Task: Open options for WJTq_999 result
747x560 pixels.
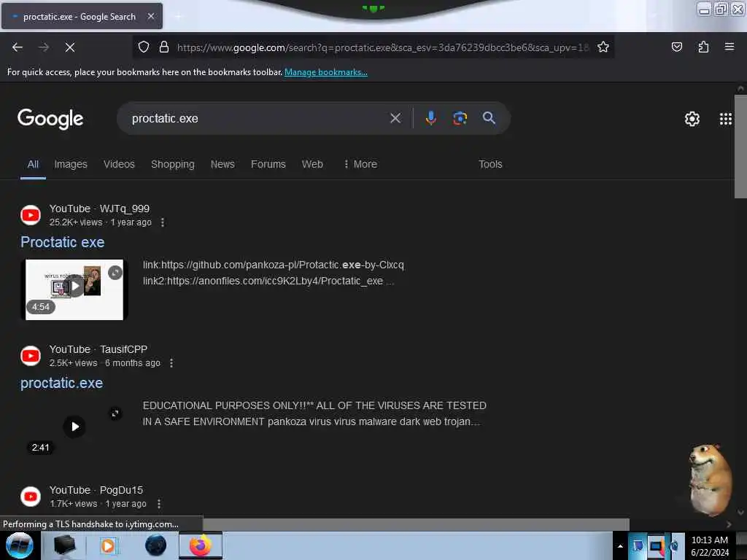Action: tap(163, 222)
